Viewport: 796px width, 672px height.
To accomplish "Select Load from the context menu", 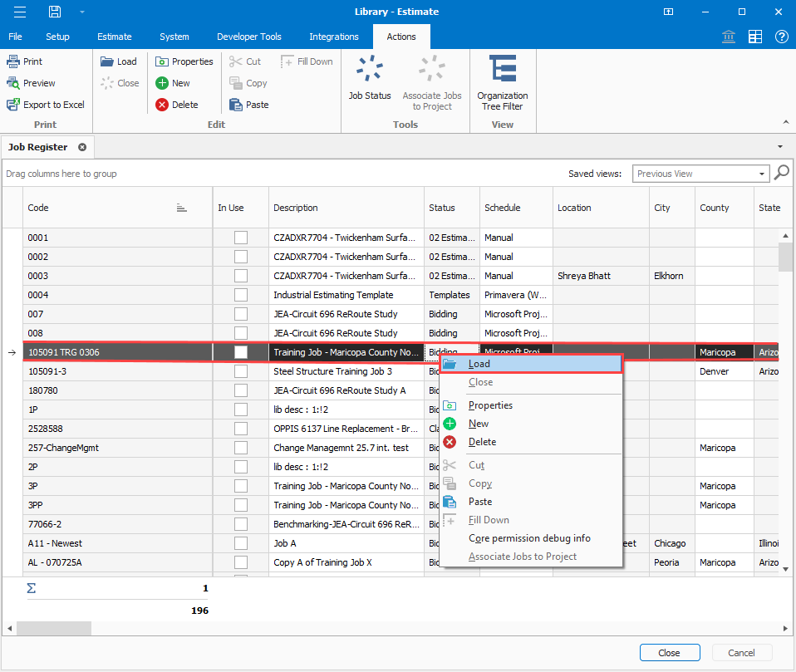I will tap(479, 364).
